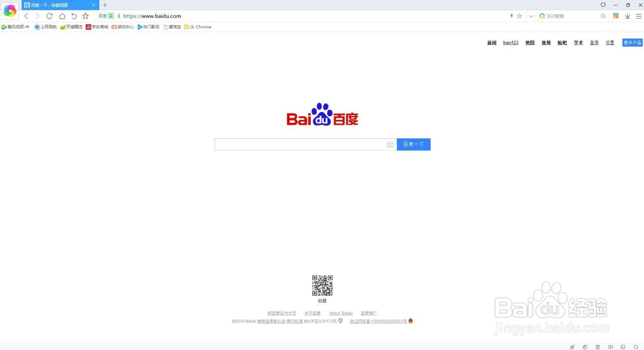Open the 360 browser logo menu
The width and height of the screenshot is (644, 350).
click(10, 10)
